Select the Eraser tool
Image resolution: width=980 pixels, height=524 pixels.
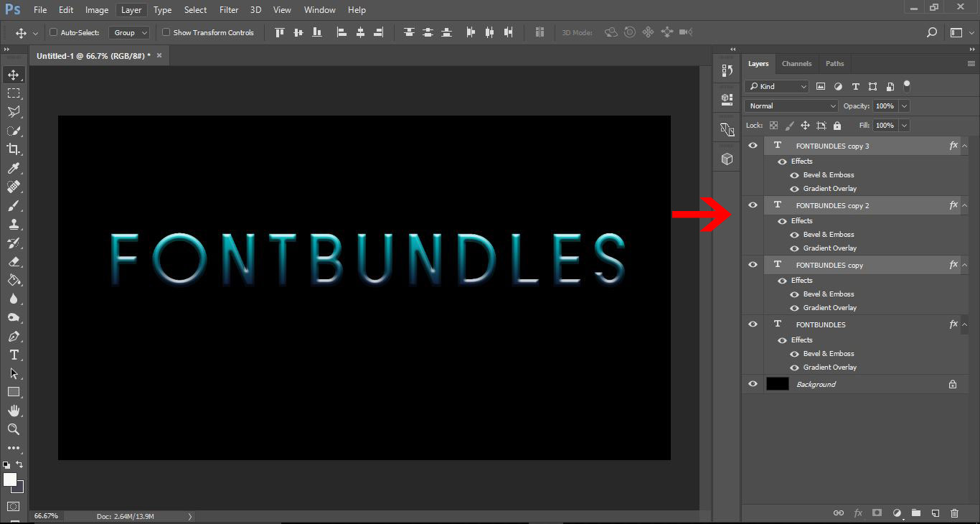[14, 261]
